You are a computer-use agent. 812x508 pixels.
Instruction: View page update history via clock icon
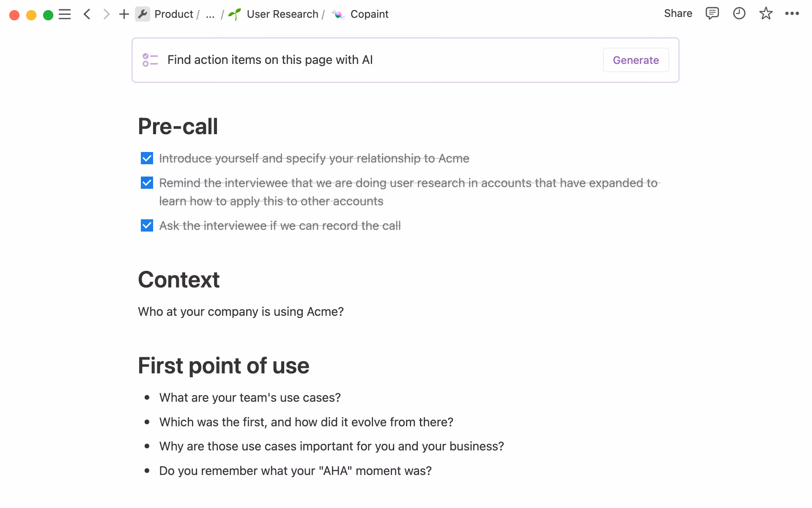click(739, 14)
